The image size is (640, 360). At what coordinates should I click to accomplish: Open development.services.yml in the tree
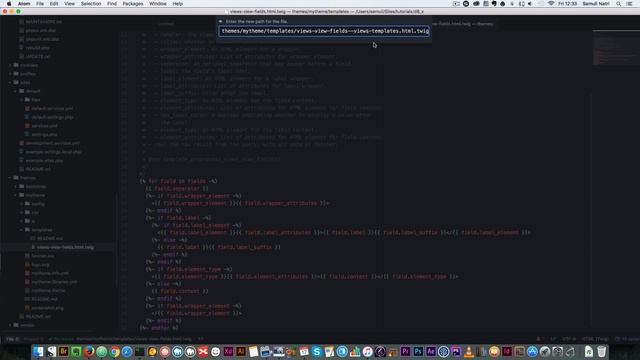53,143
